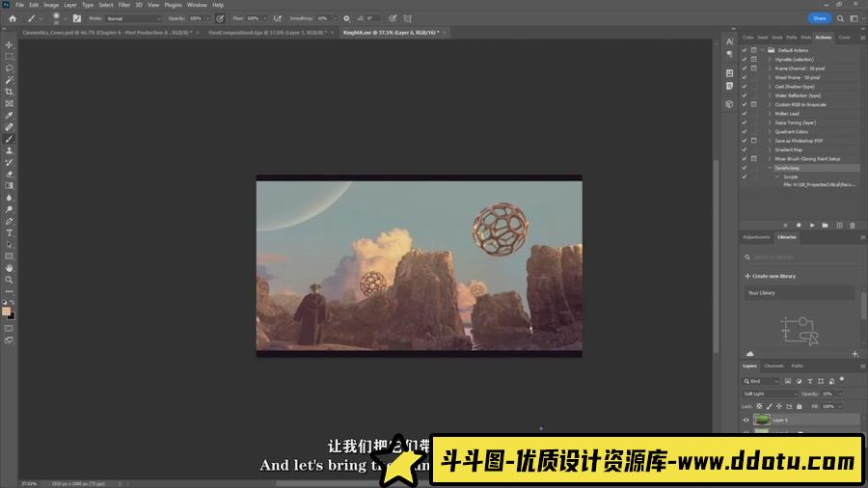The height and width of the screenshot is (488, 868).
Task: Click the foreground color swatch
Action: point(6,312)
